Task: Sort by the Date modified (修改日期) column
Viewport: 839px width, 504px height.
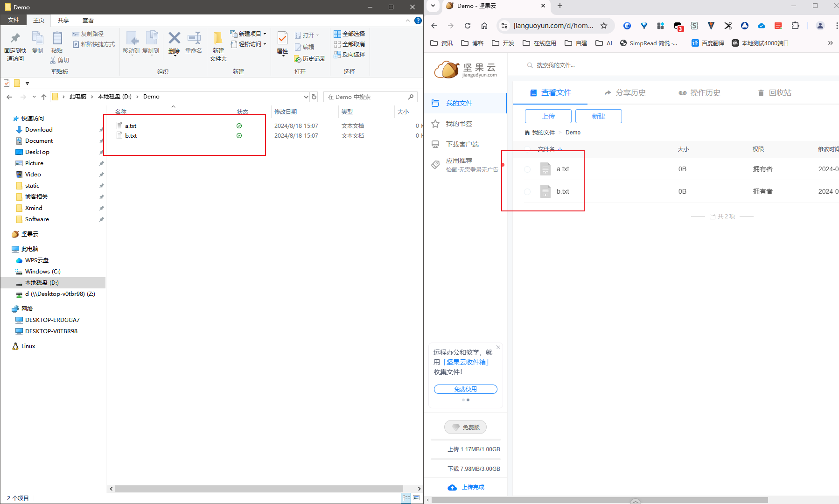Action: (286, 112)
